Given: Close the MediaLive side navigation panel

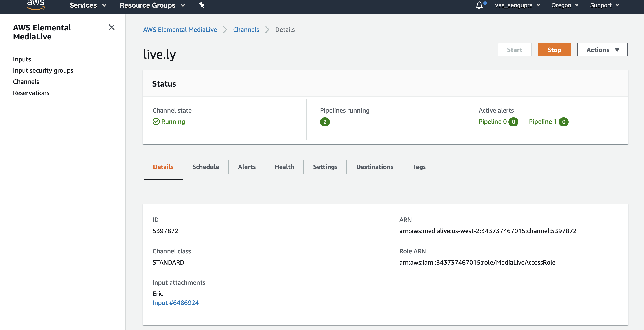Looking at the screenshot, I should pyautogui.click(x=112, y=28).
